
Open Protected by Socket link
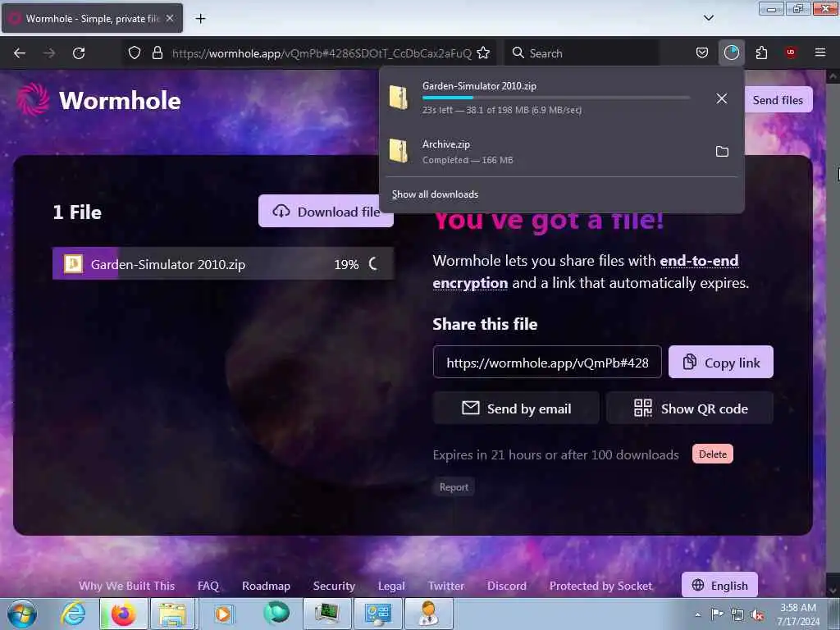point(601,586)
